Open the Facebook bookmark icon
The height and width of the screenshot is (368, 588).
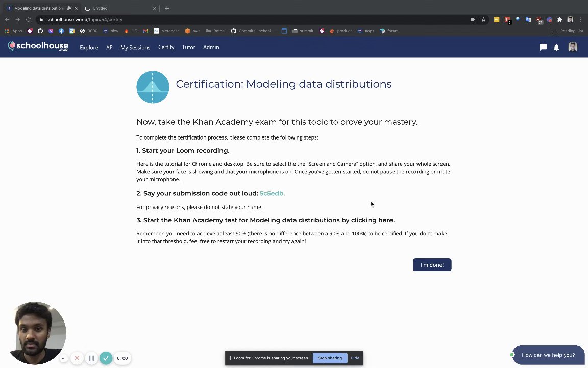[x=61, y=31]
